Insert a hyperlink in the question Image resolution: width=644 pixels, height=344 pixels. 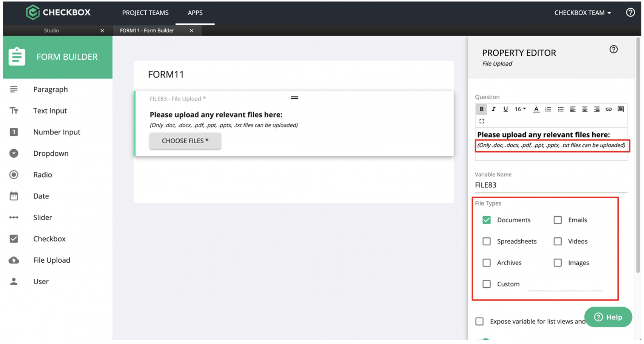pyautogui.click(x=609, y=109)
